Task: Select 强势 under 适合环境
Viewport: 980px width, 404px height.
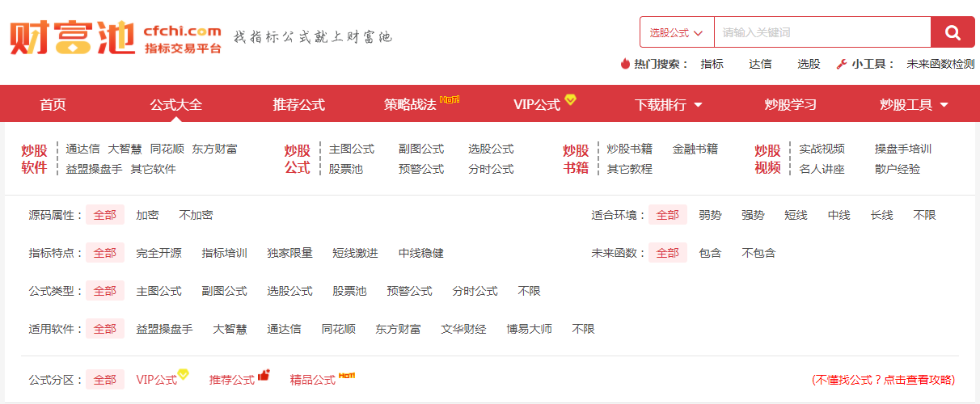Action: click(753, 215)
